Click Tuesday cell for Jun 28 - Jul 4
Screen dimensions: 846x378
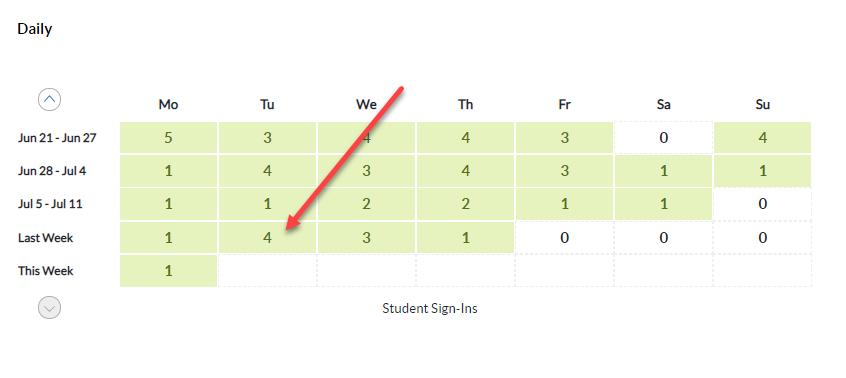click(x=267, y=171)
